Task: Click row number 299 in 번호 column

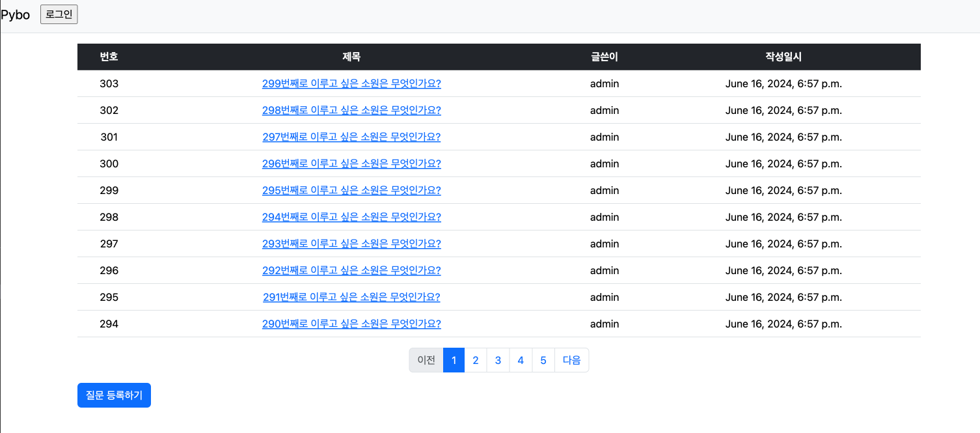Action: (x=109, y=190)
